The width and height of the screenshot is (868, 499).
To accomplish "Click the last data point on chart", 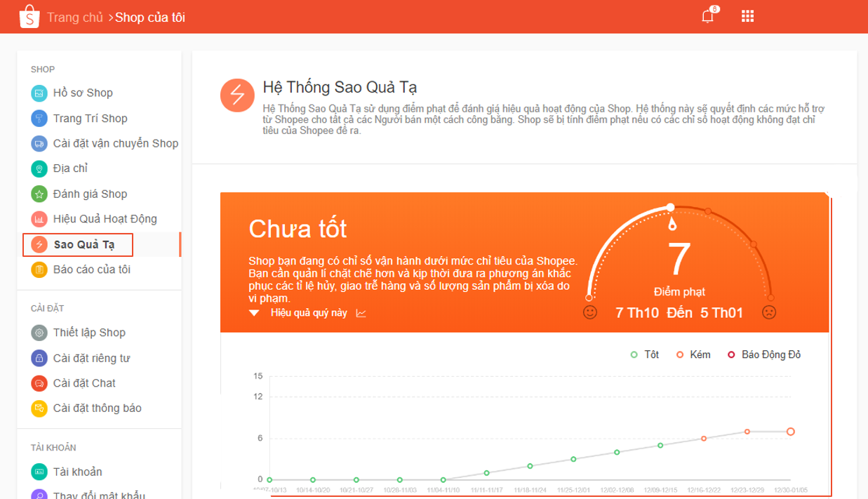I will coord(791,432).
